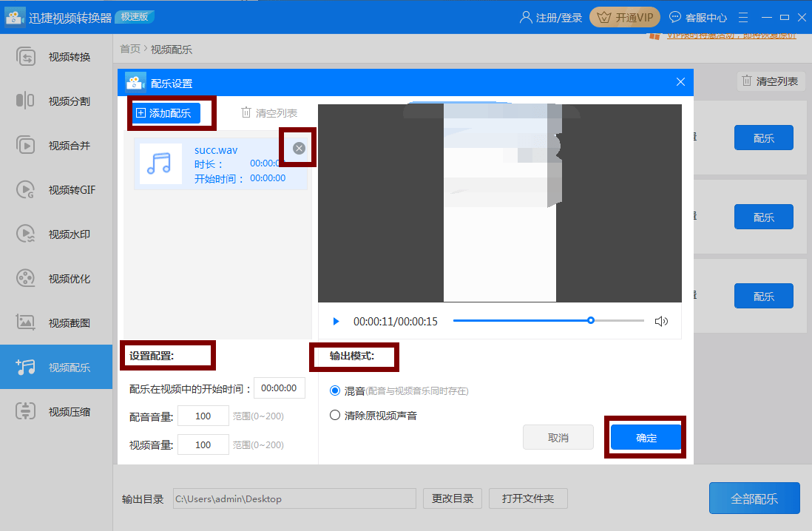Click the 注册/登录 user icon
The image size is (812, 531).
point(526,18)
